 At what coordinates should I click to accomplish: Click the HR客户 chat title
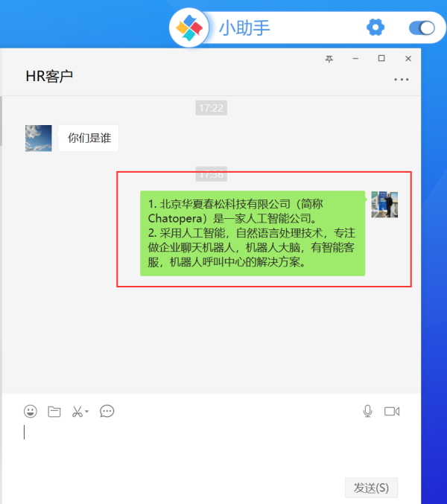[49, 77]
